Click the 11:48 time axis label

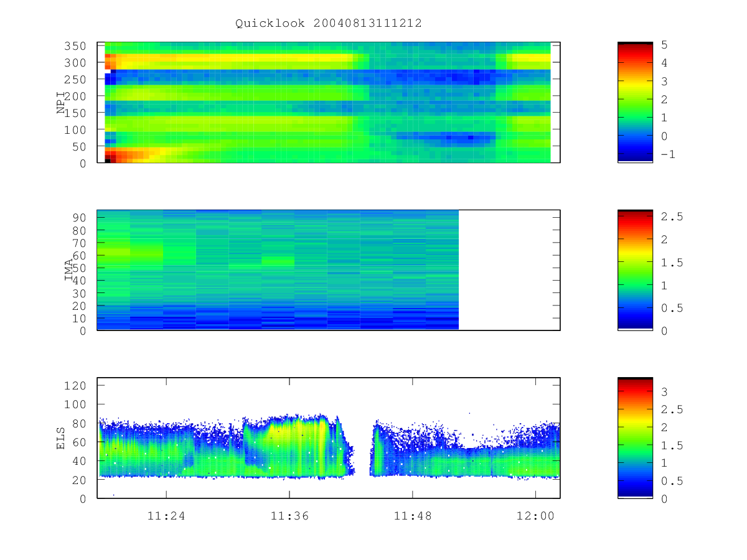(413, 516)
